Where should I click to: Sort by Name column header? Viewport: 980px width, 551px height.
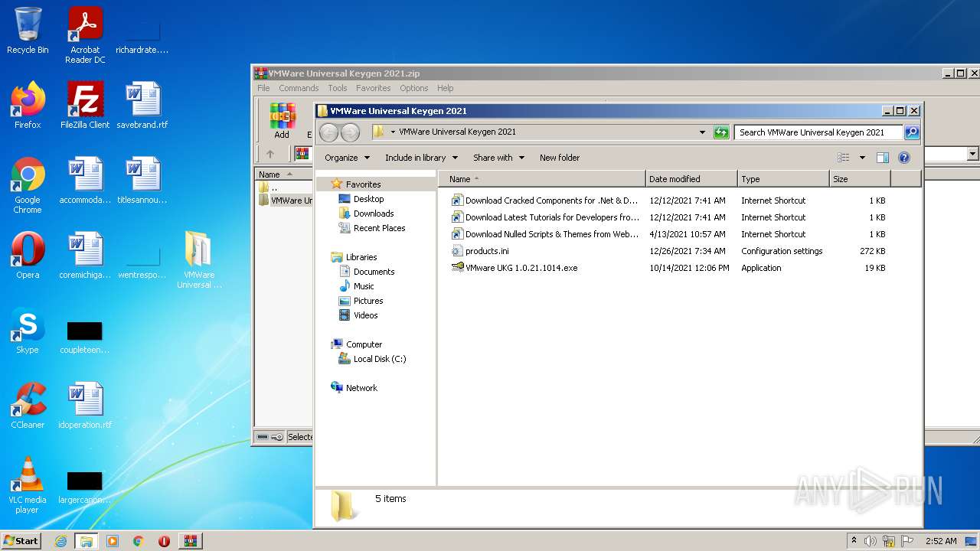542,179
